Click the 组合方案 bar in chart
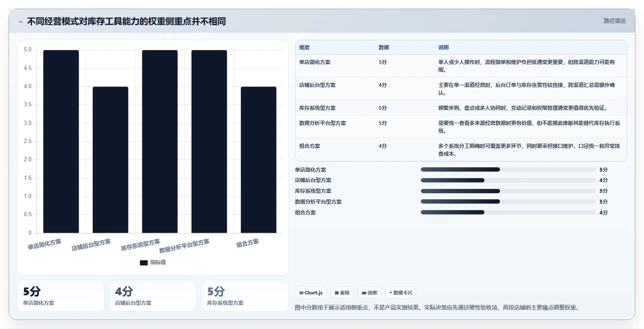The height and width of the screenshot is (329, 644). (258, 160)
